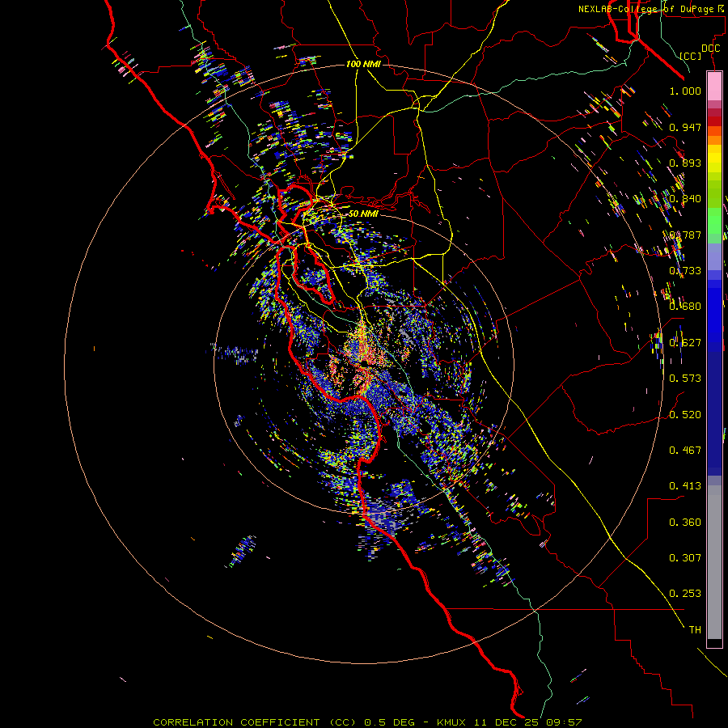This screenshot has width=728, height=728.
Task: Pick the red swatch in the color bar
Action: 714,121
